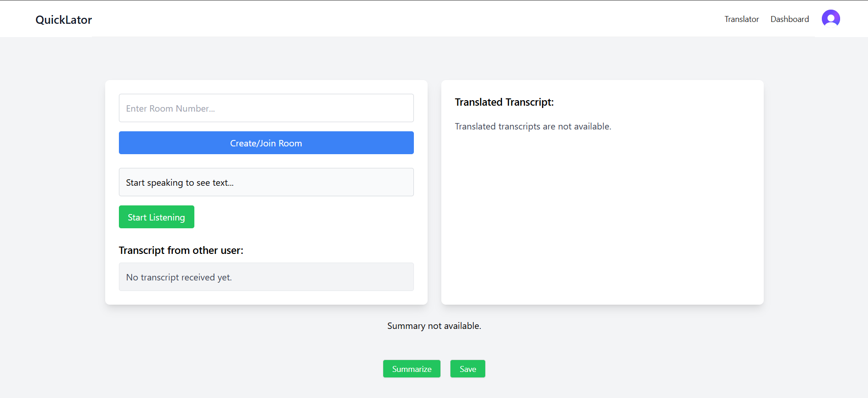Screen dimensions: 868x398
Task: Focus the Enter Room Number field
Action: pyautogui.click(x=266, y=108)
